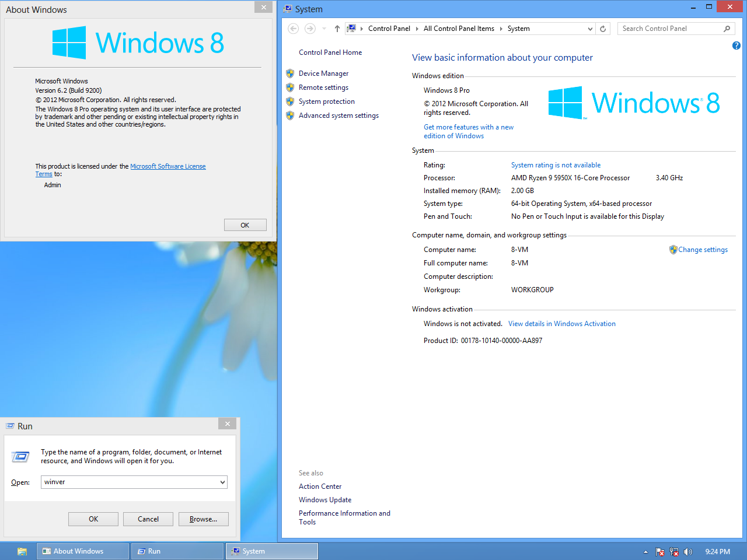Expand chevron before Control Panel breadcrumb
This screenshot has width=747, height=560.
pyautogui.click(x=362, y=29)
